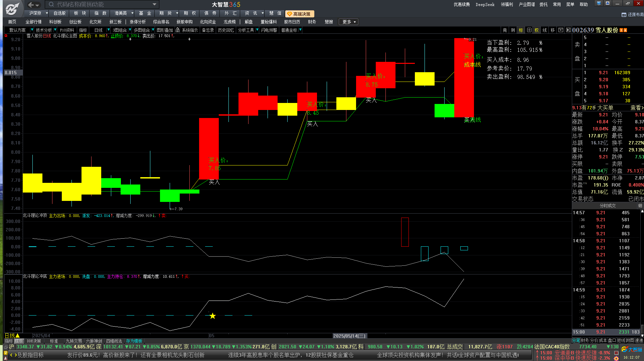This screenshot has width=644, height=361.
Task: Expand the 技术分析 dropdown arrow
Action: (x=55, y=30)
